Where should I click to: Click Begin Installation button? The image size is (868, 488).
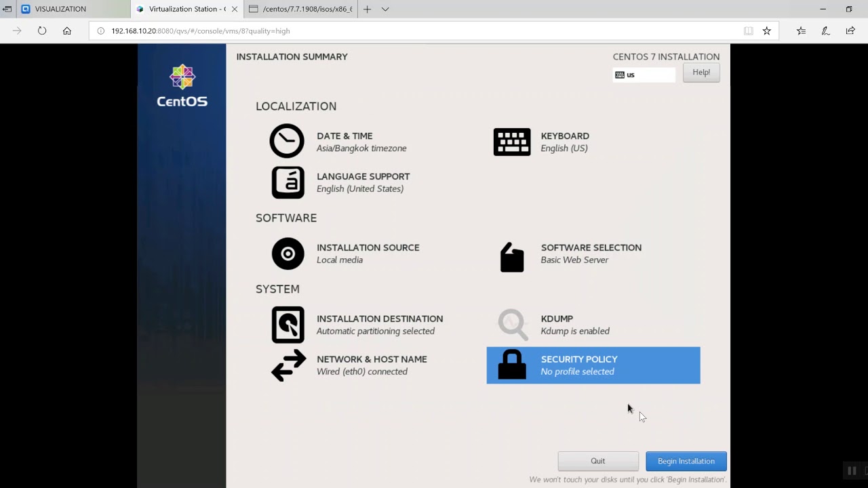[x=686, y=461]
